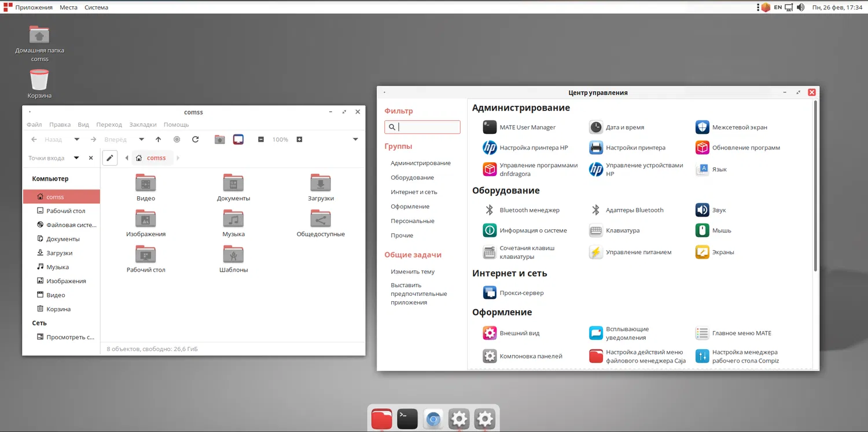
Task: Launch Bluetooth менеджер
Action: [521, 210]
